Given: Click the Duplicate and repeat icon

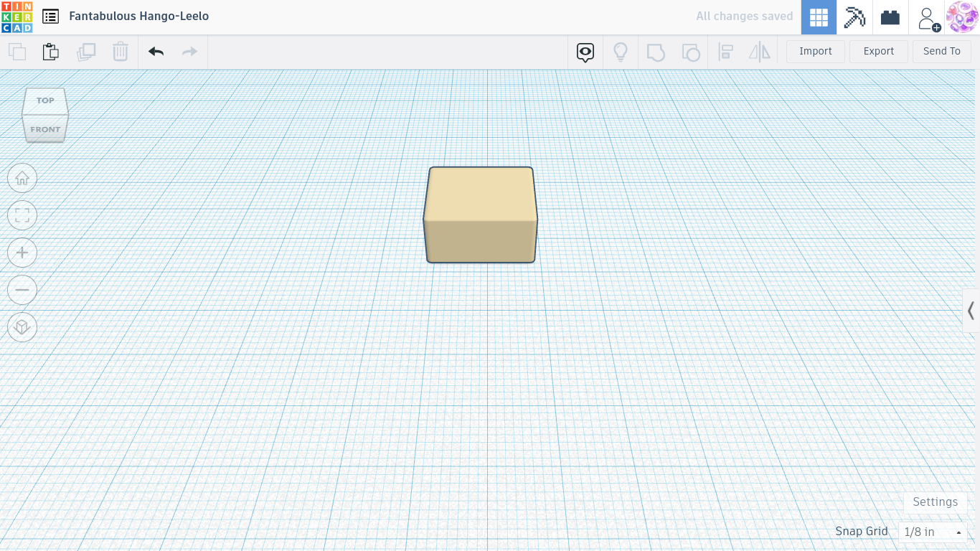Looking at the screenshot, I should point(86,52).
